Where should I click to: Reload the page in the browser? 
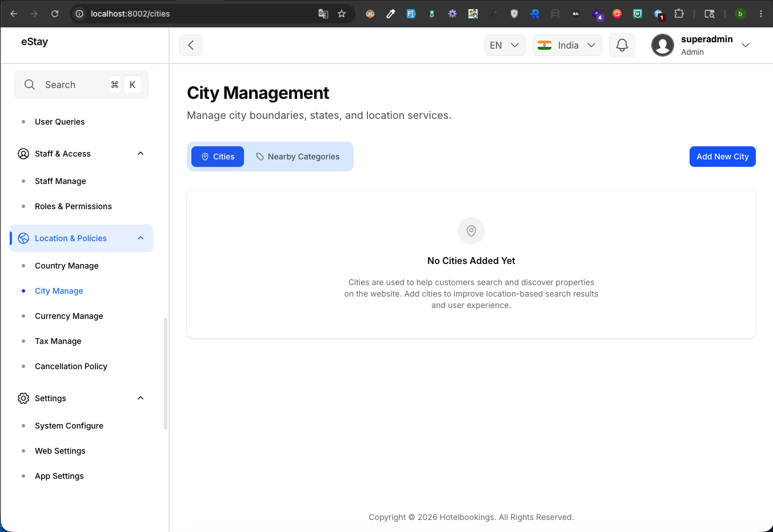[x=55, y=14]
